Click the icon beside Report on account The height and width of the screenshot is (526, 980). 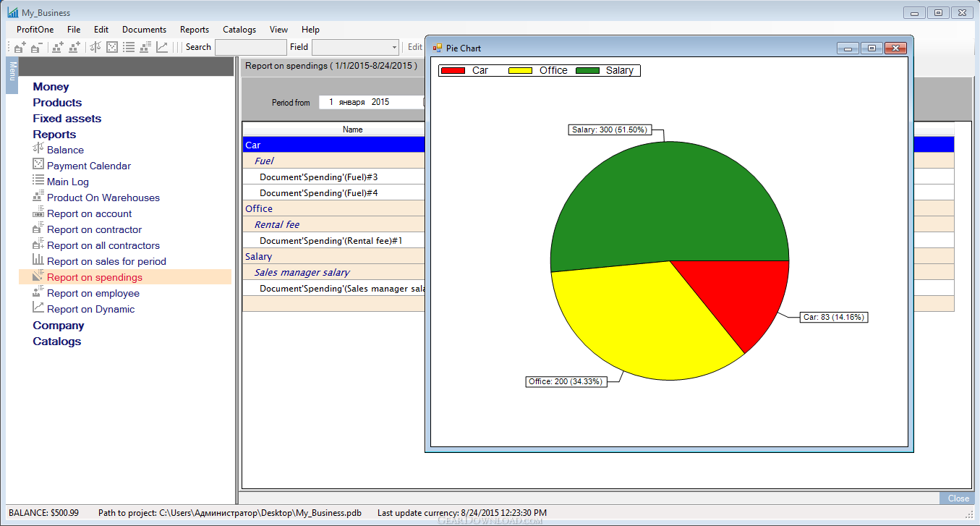pos(38,213)
